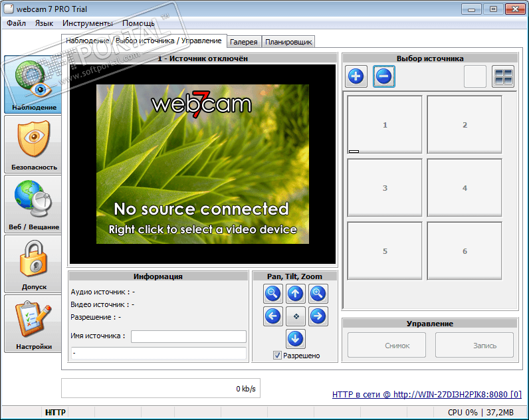Tilt camera up with up arrow
The width and height of the screenshot is (529, 420).
click(x=296, y=294)
